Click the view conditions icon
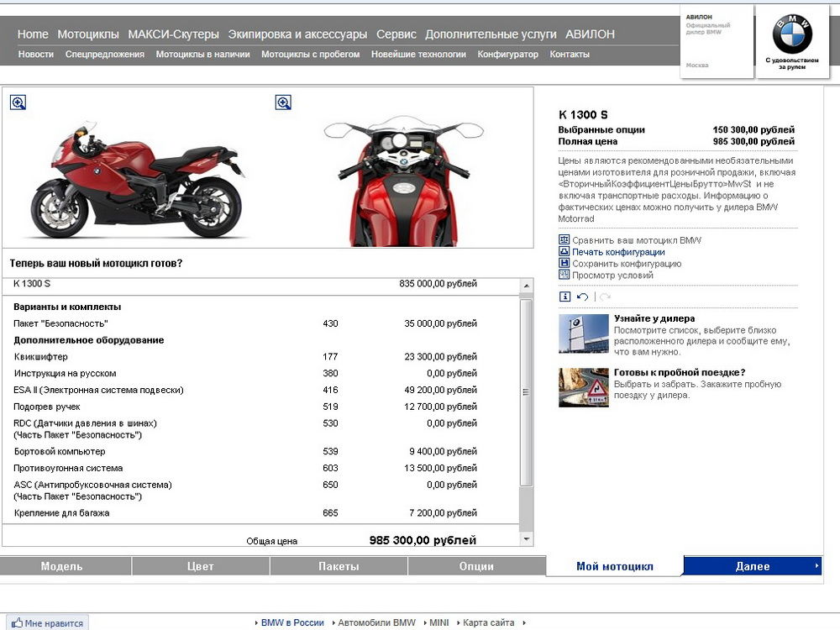840x630 pixels. [564, 276]
